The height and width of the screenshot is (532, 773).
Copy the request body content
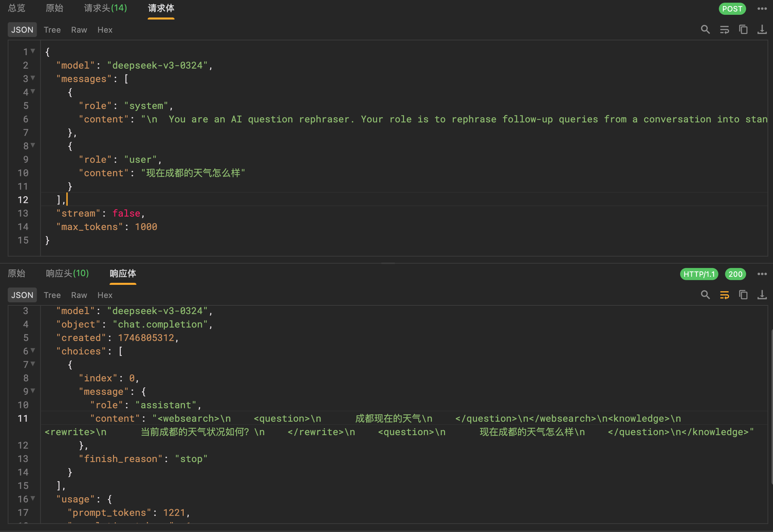(743, 30)
